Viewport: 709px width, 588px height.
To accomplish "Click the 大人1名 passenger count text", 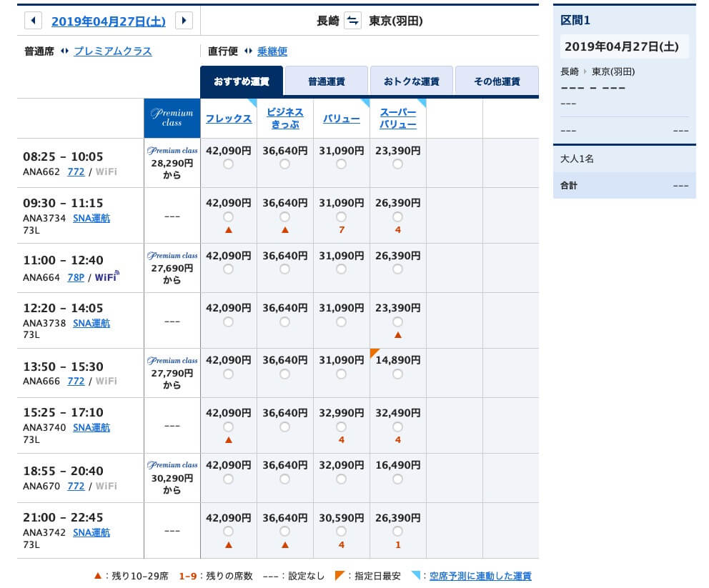I will (577, 159).
